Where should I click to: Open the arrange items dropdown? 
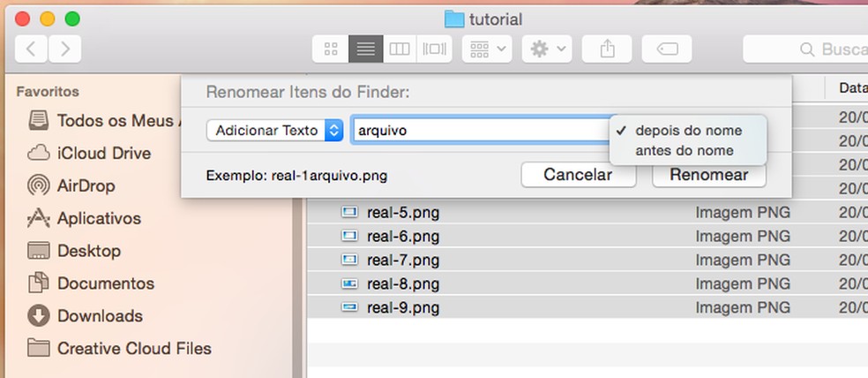(x=487, y=49)
